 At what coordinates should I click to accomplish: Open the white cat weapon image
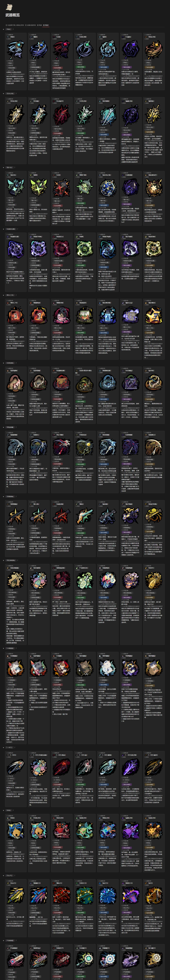107,667
